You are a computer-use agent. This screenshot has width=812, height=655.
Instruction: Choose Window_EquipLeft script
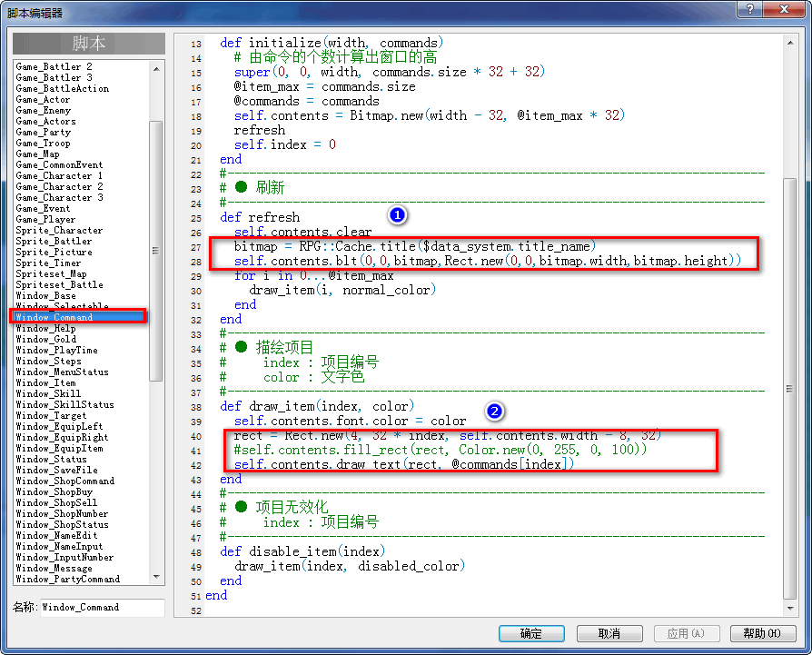click(x=59, y=426)
